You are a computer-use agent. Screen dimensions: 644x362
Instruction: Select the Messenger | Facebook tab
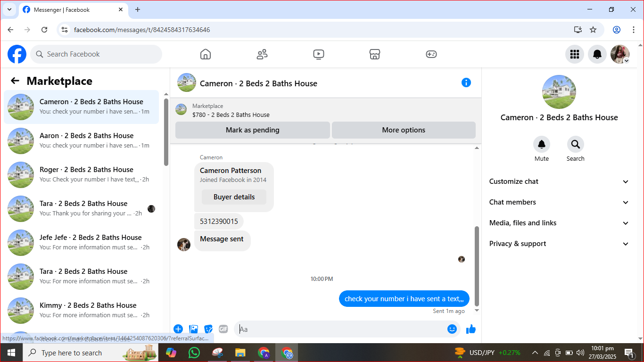pos(73,9)
